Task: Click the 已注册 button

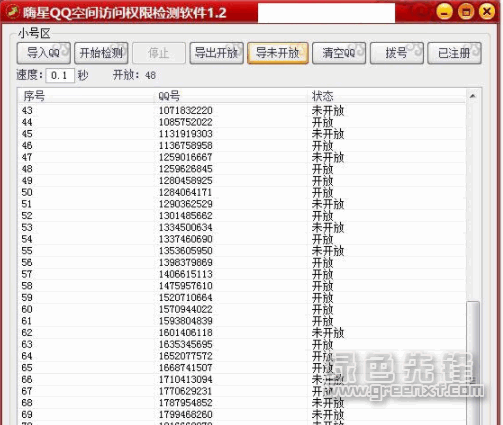Action: [x=454, y=53]
